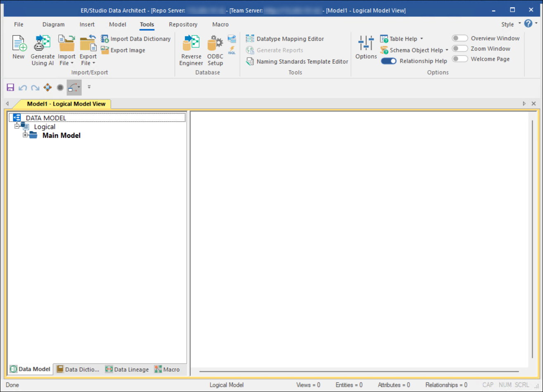Click the right tab scroll arrow
543x392 pixels.
coord(524,104)
